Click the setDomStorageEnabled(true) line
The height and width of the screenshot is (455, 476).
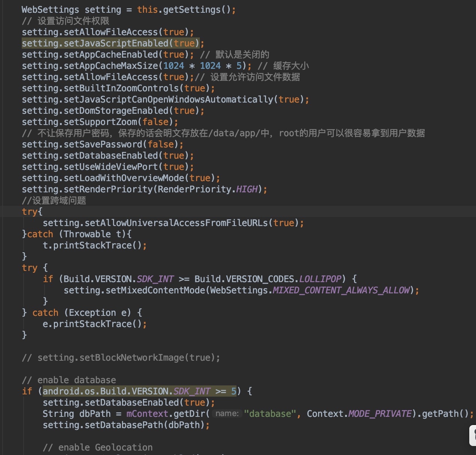pyautogui.click(x=113, y=111)
